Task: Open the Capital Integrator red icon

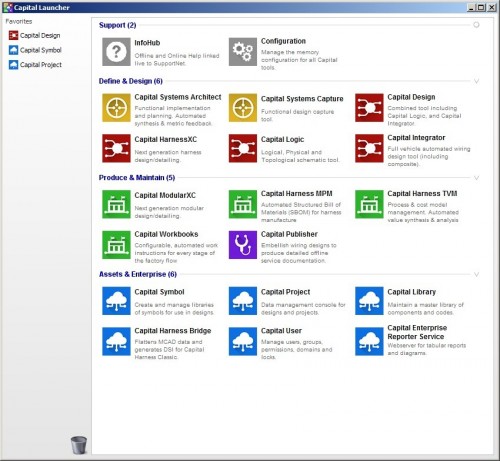Action: 369,148
